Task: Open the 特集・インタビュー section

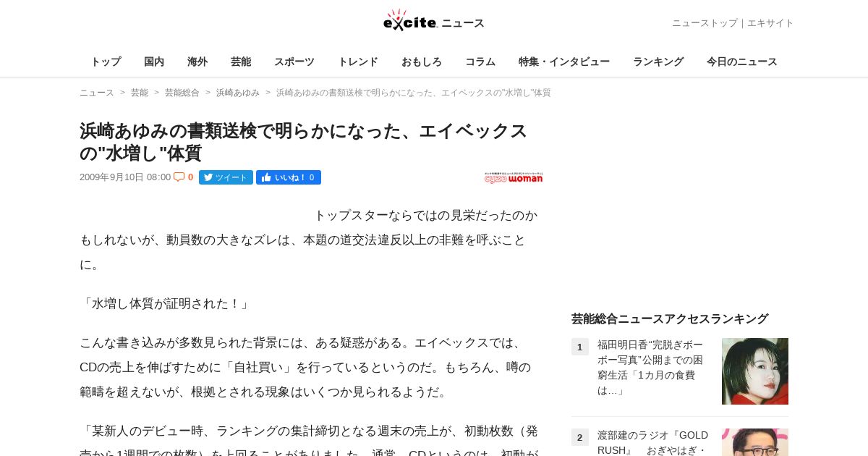Action: (564, 62)
